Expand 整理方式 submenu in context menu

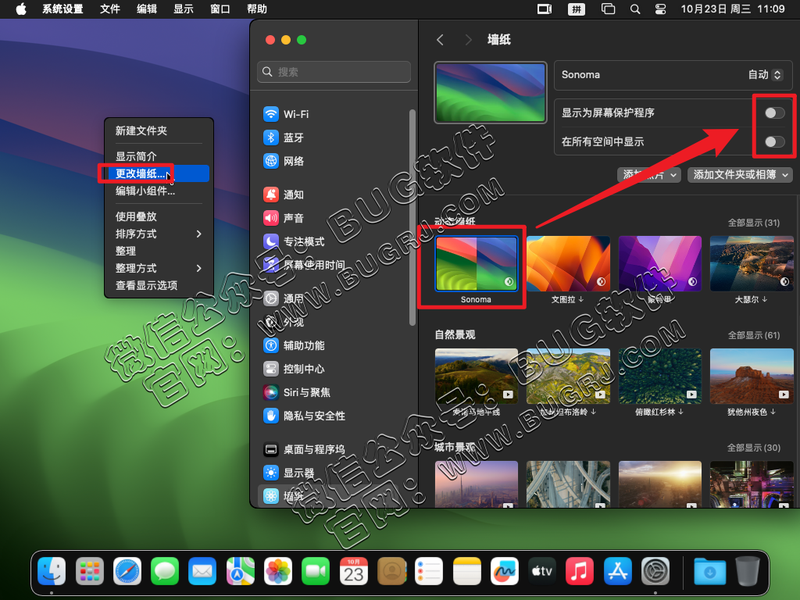[158, 268]
